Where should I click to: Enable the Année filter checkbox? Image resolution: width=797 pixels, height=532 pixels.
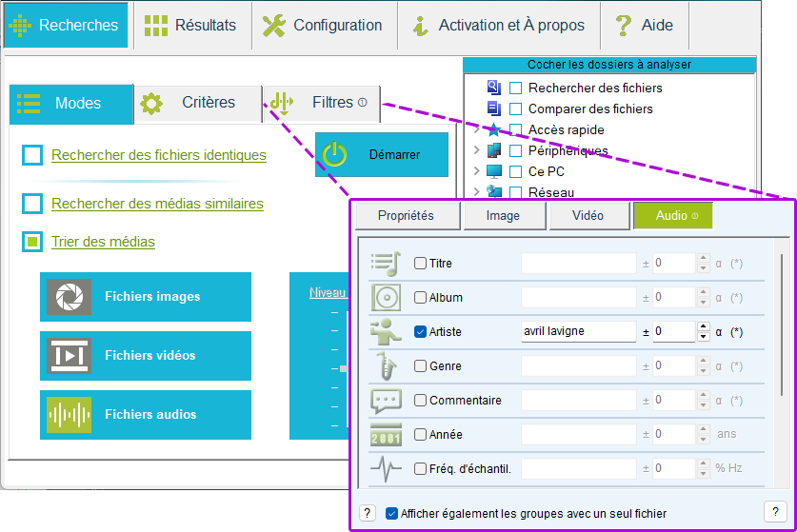pyautogui.click(x=420, y=434)
